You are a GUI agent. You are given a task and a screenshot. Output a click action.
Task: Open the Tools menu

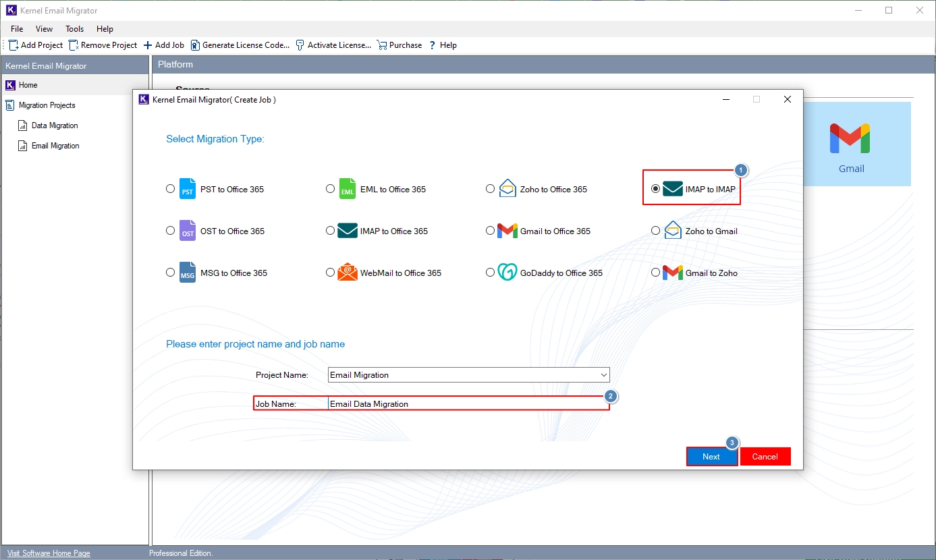tap(75, 29)
